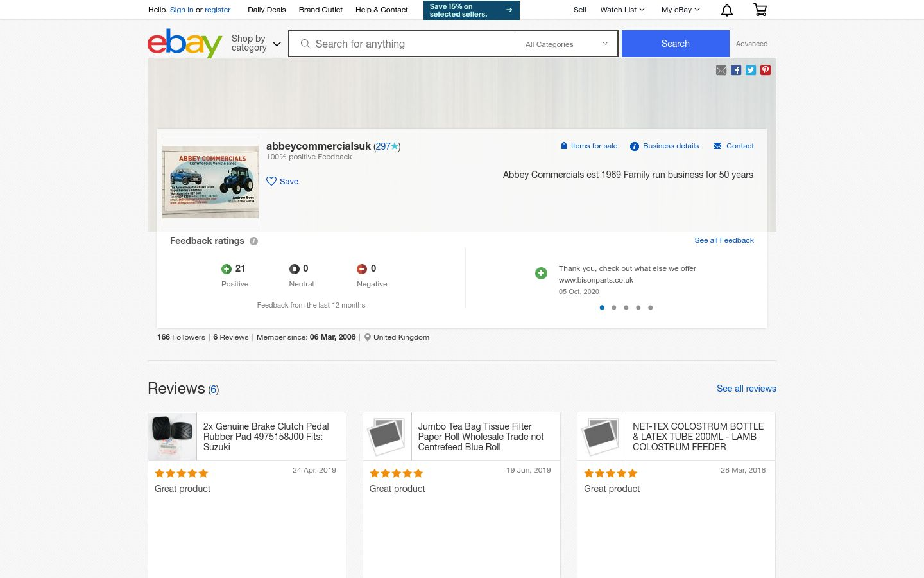Share seller page on Pinterest
924x578 pixels.
click(766, 70)
